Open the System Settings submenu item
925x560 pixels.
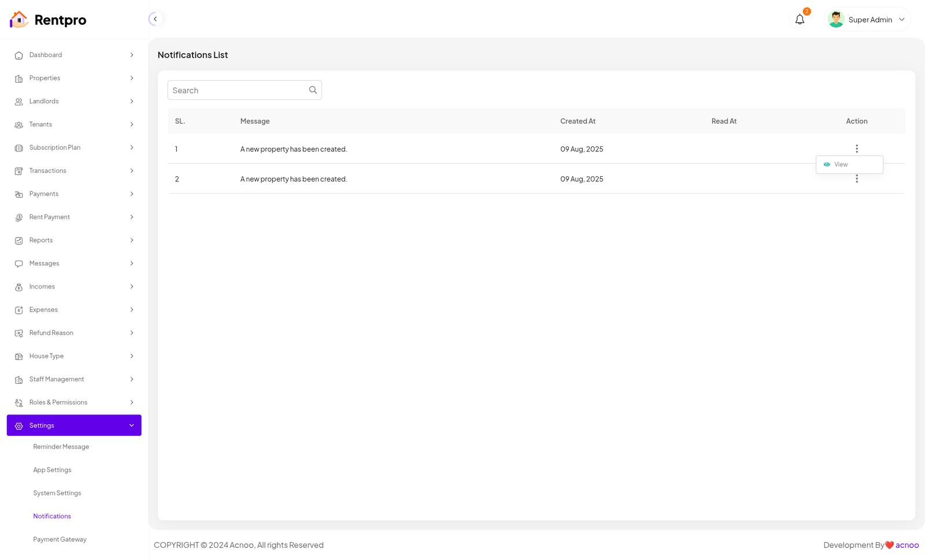[x=57, y=493]
